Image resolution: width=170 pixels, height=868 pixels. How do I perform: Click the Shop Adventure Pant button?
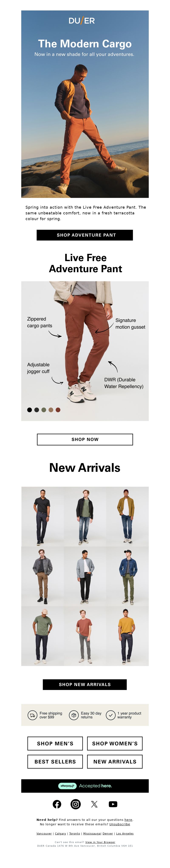pos(85,235)
